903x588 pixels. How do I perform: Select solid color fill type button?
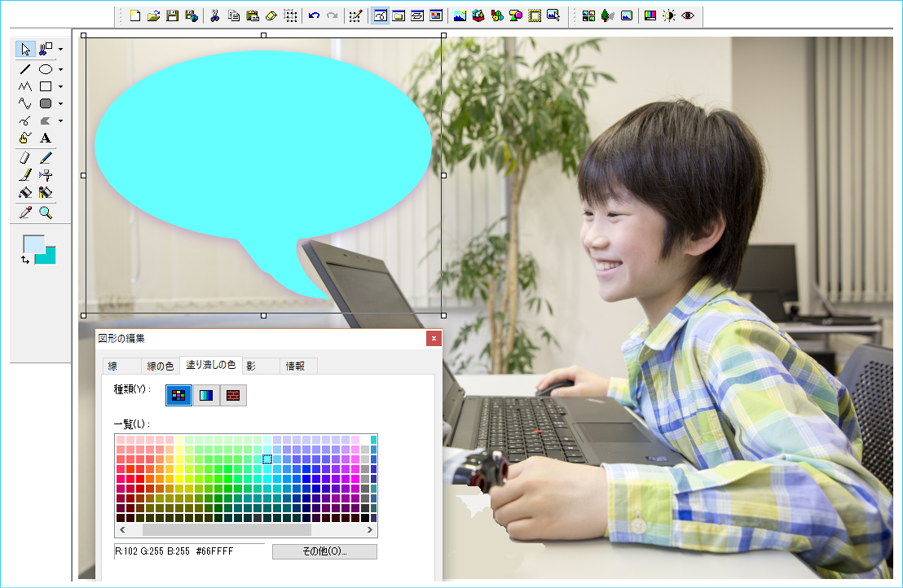(x=178, y=395)
